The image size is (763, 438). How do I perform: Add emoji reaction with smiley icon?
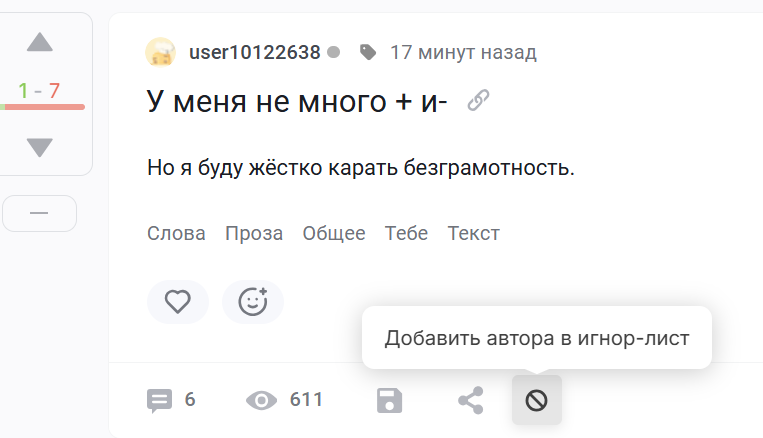(x=253, y=302)
